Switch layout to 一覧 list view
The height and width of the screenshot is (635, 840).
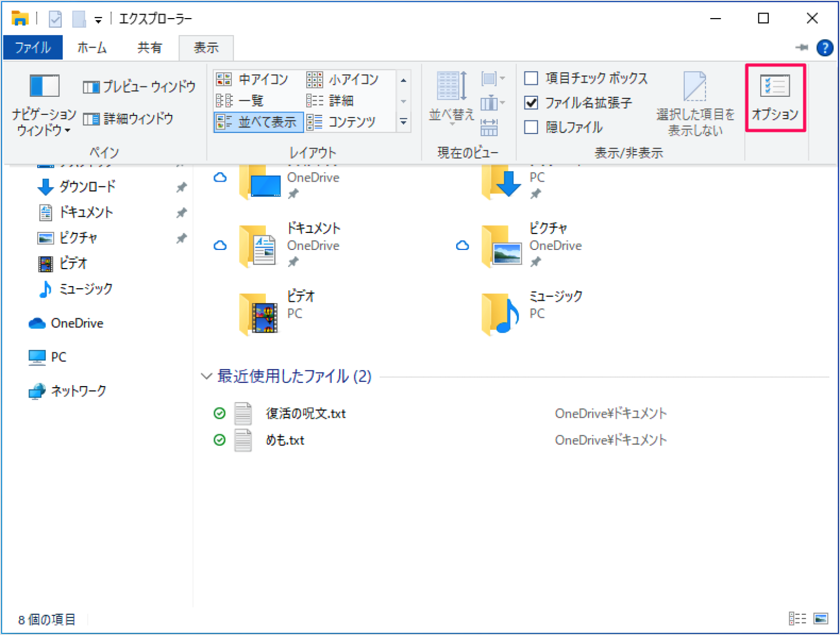tap(240, 101)
